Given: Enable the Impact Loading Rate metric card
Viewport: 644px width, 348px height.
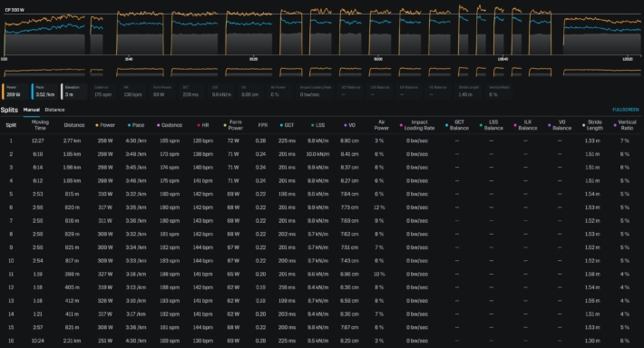Looking at the screenshot, I should tap(317, 92).
